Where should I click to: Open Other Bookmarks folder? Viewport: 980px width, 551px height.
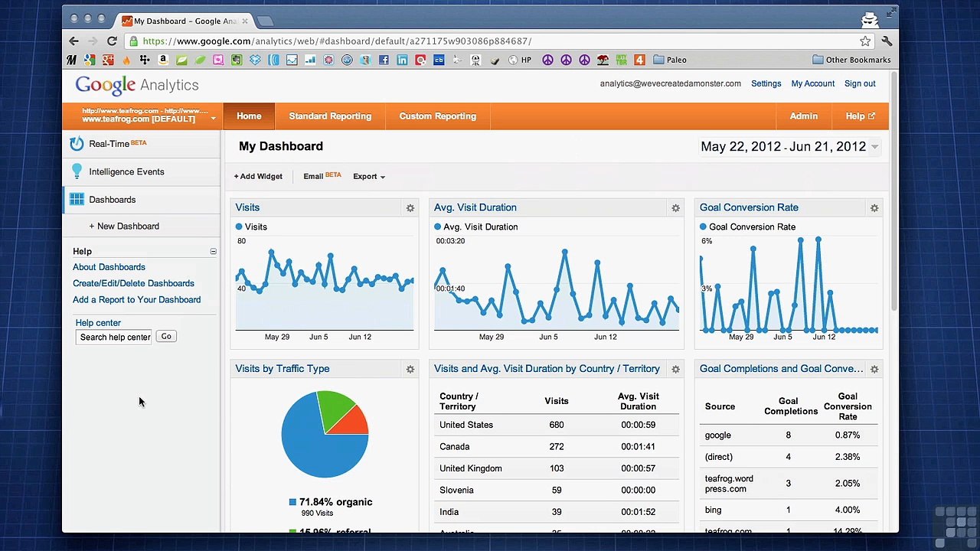point(851,60)
